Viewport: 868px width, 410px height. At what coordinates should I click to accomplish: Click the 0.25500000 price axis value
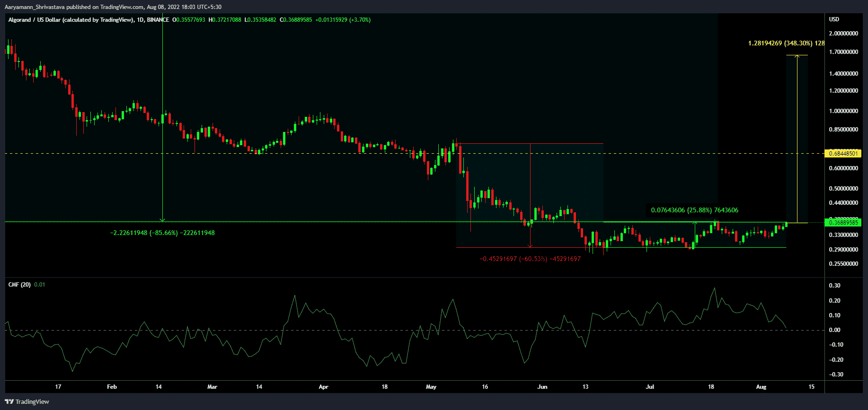click(843, 264)
